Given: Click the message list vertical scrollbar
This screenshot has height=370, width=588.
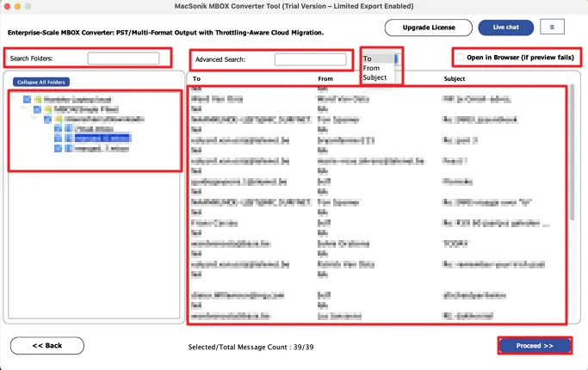Looking at the screenshot, I should coord(573,151).
